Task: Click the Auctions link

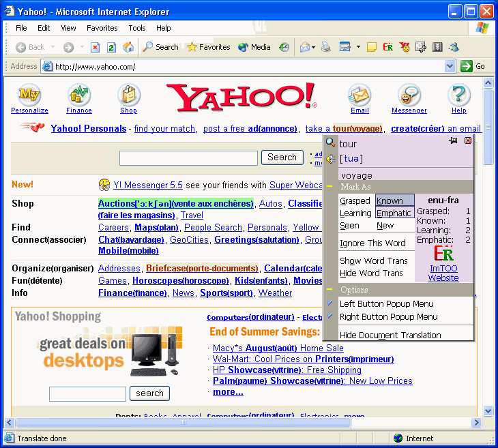Action: (x=175, y=203)
